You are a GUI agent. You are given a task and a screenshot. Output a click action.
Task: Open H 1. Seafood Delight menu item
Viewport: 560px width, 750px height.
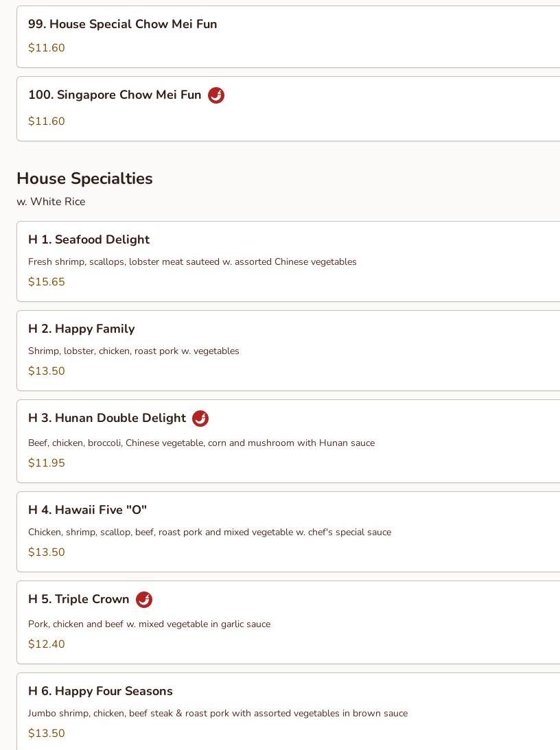coord(89,239)
